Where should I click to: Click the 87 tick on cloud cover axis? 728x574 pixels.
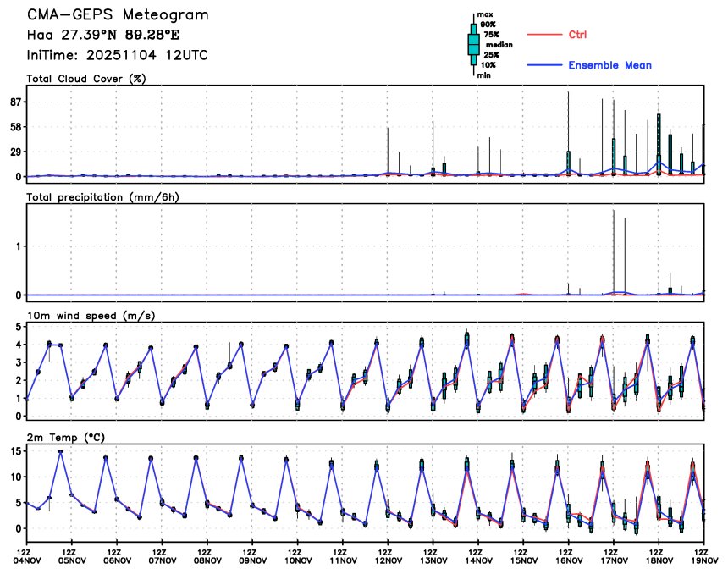click(16, 102)
